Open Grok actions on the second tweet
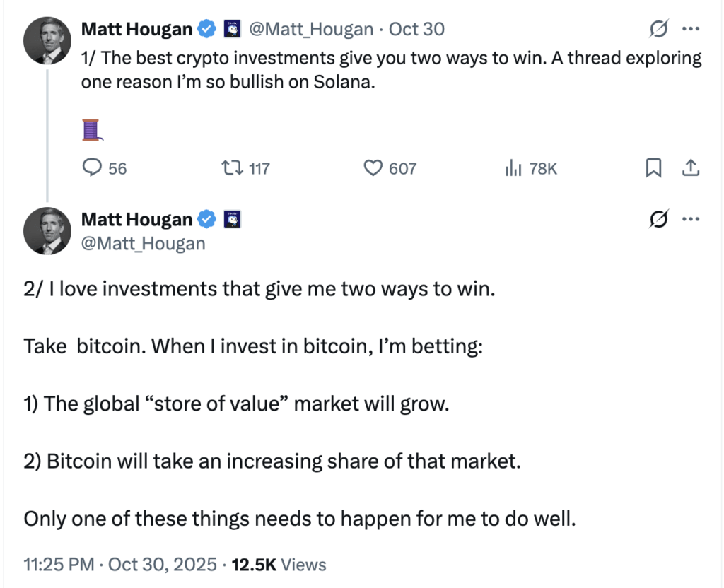 [x=658, y=220]
